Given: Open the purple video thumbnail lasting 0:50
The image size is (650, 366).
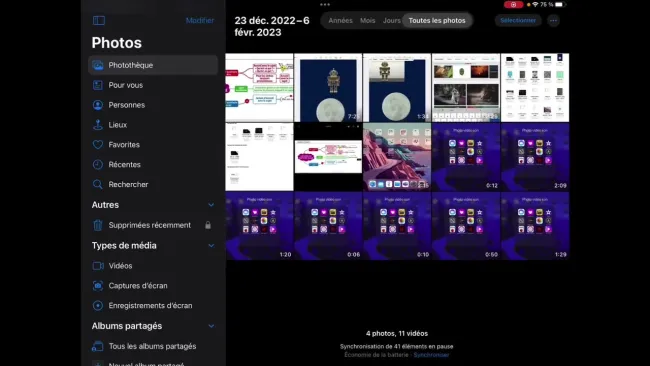Looking at the screenshot, I should [466, 226].
